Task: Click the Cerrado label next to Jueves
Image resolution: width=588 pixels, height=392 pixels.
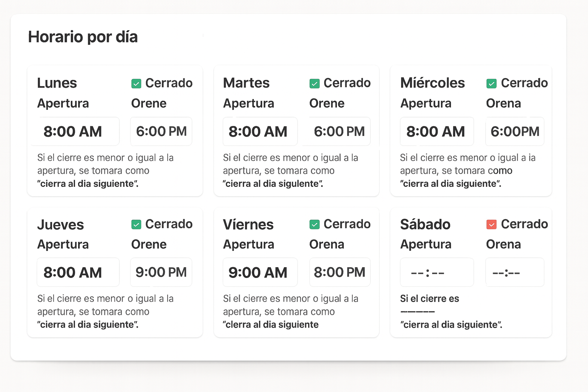Action: pyautogui.click(x=169, y=224)
